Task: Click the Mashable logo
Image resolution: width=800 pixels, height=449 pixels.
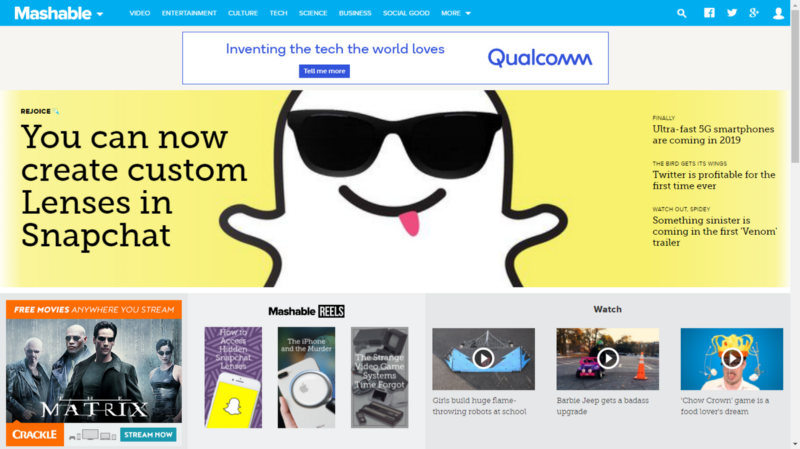Action: (x=53, y=13)
